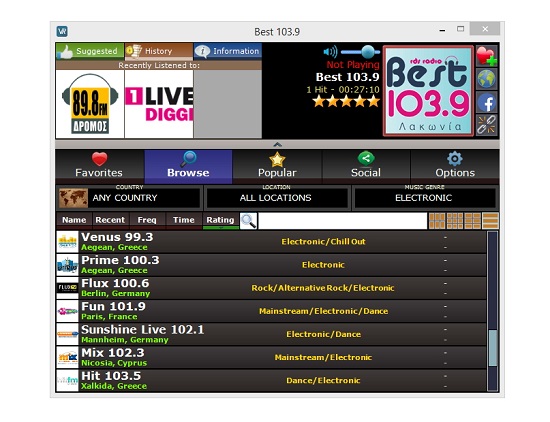
Task: Click Best 103.9 station logo artwork
Action: tap(428, 91)
